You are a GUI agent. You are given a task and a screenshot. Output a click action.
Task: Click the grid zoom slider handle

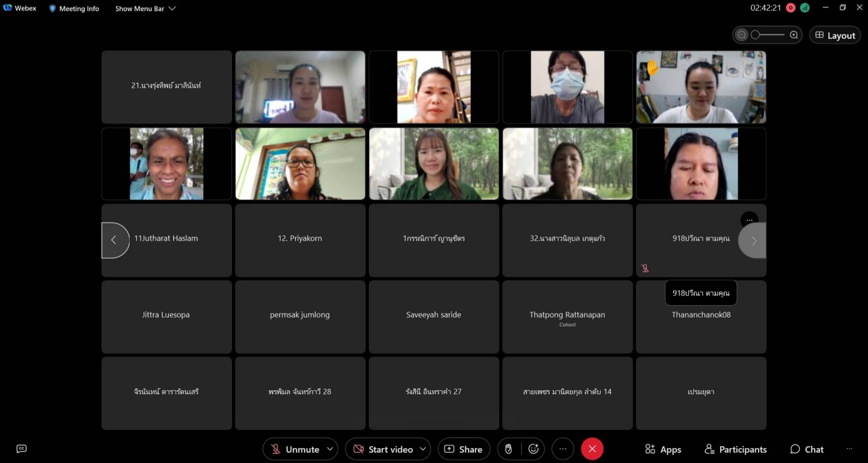[755, 35]
